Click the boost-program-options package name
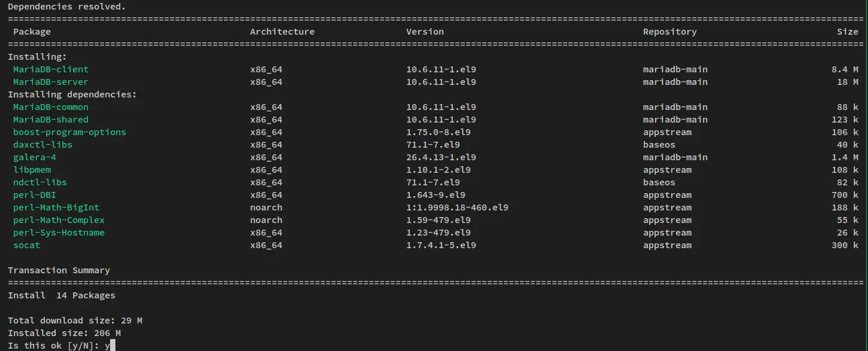Image resolution: width=868 pixels, height=351 pixels. click(69, 132)
